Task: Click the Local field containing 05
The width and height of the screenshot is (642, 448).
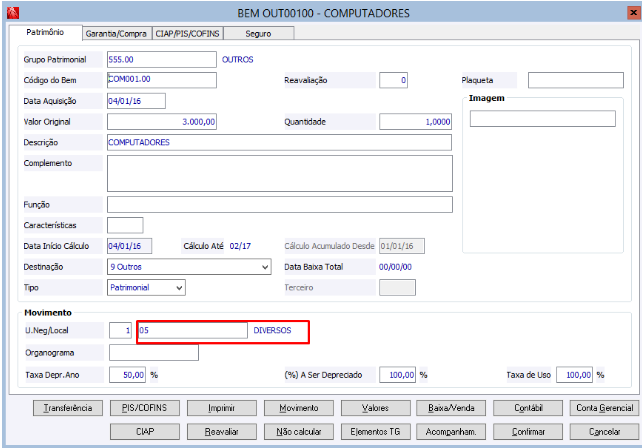Action: point(192,330)
